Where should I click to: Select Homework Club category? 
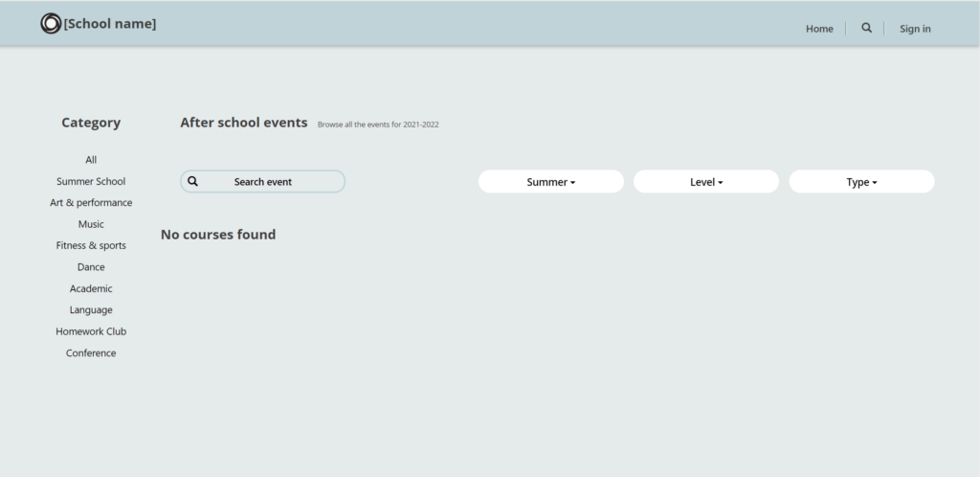91,331
